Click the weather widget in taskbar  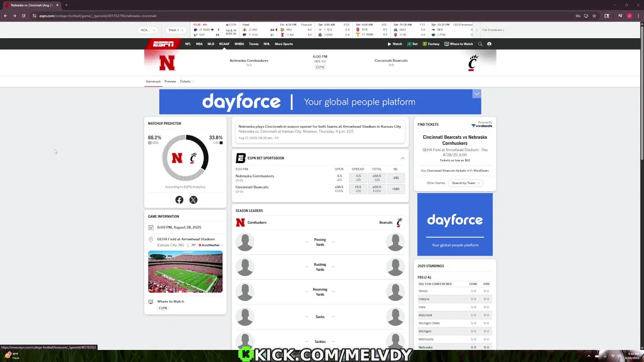tap(12, 355)
